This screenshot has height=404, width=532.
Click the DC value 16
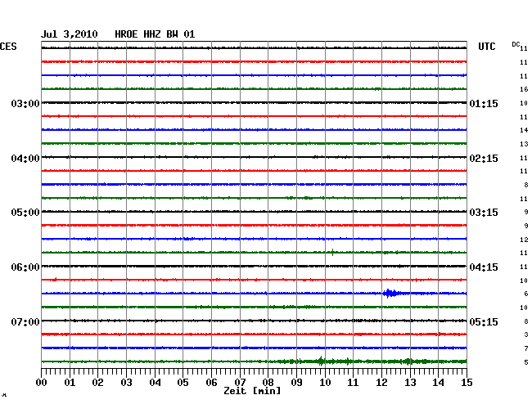click(524, 89)
